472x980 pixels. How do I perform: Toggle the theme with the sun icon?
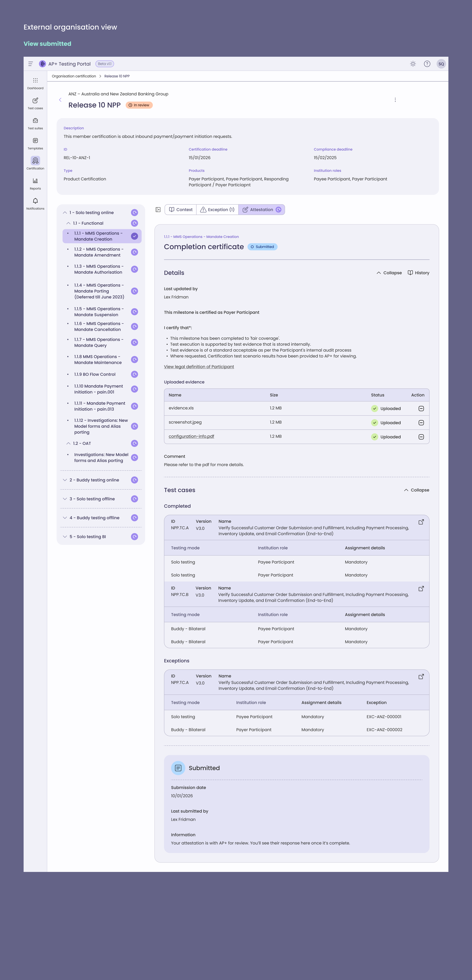click(413, 63)
